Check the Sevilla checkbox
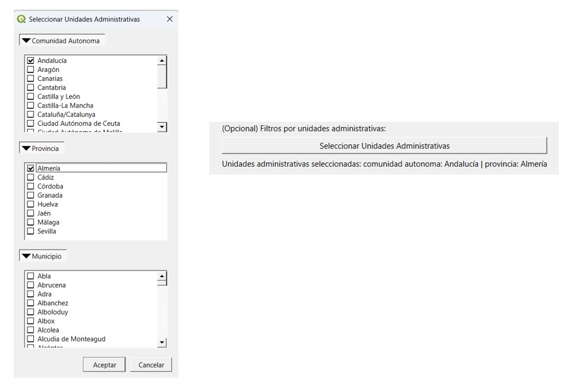This screenshot has height=386, width=588. pos(31,231)
